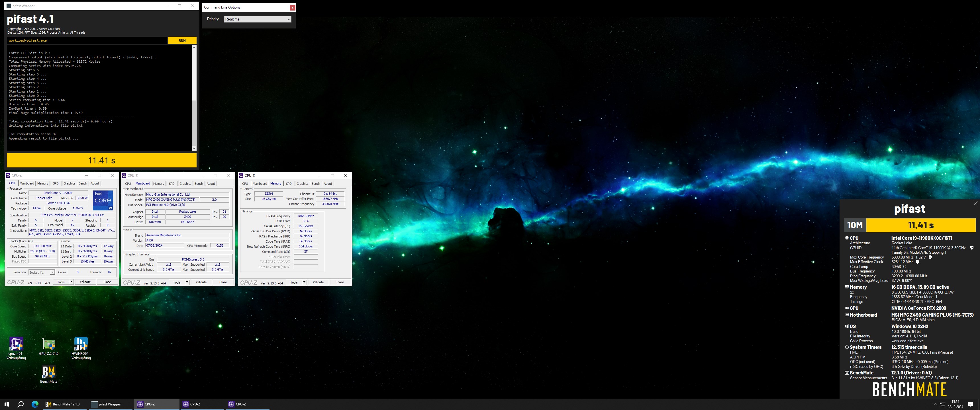
Task: Click Close button in Memory CPU-Z window
Action: [340, 282]
